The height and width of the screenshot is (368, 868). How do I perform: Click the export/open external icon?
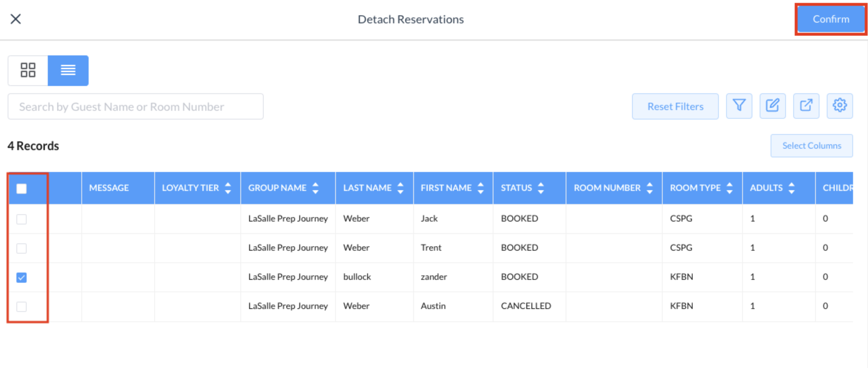click(806, 106)
